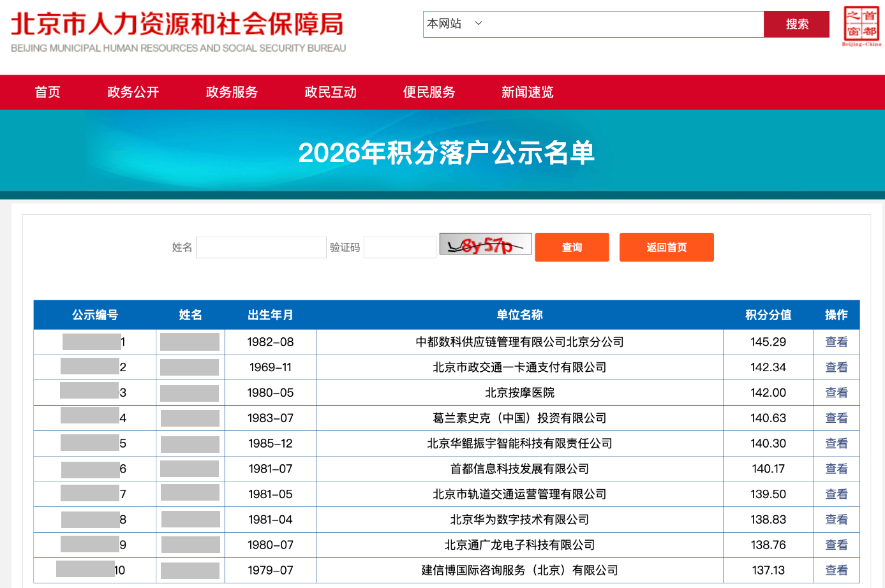Click the score cell 140.17
Screen dimensions: 885x588
pyautogui.click(x=768, y=469)
